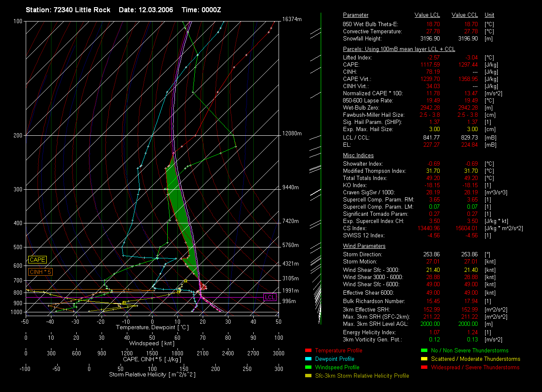Click the No / Non Severe Thunderstorms swatch
This screenshot has height=392, width=542.
click(424, 351)
